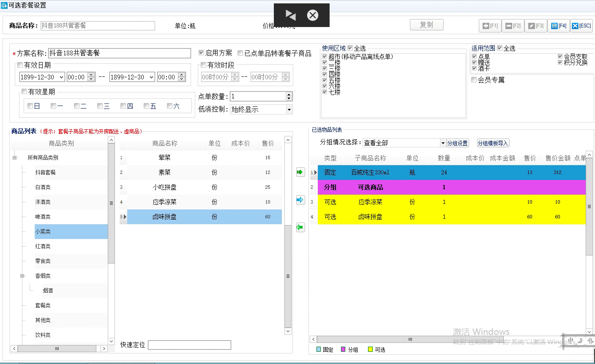Image resolution: width=595 pixels, height=364 pixels.
Task: Open the 低消控制 dropdown
Action: (289, 110)
